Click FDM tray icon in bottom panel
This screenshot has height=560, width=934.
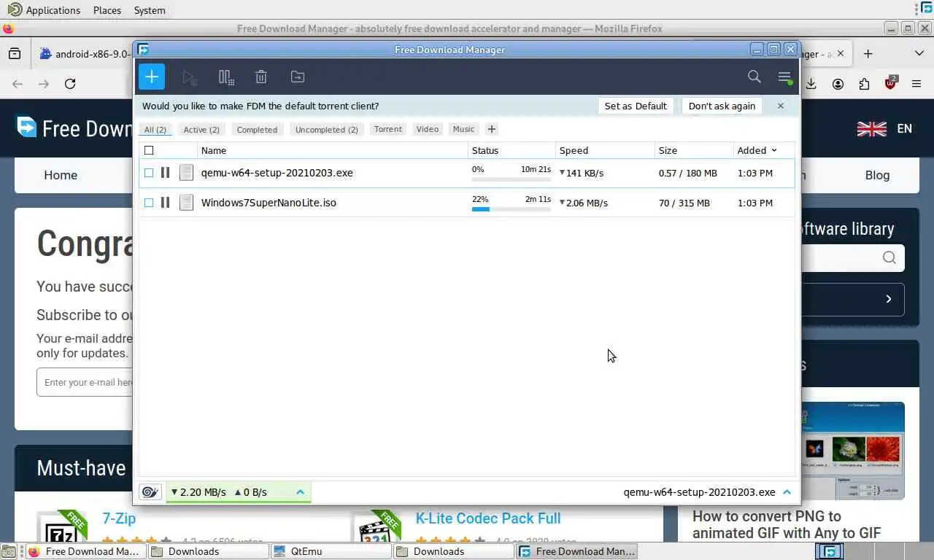pyautogui.click(x=830, y=551)
